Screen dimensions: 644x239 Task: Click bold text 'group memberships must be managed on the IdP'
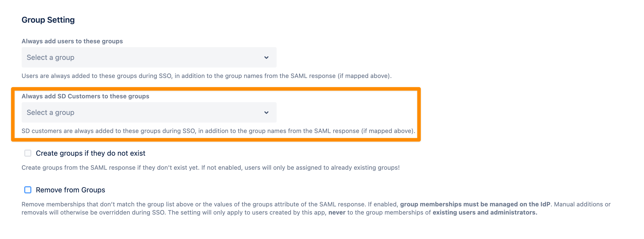click(475, 204)
